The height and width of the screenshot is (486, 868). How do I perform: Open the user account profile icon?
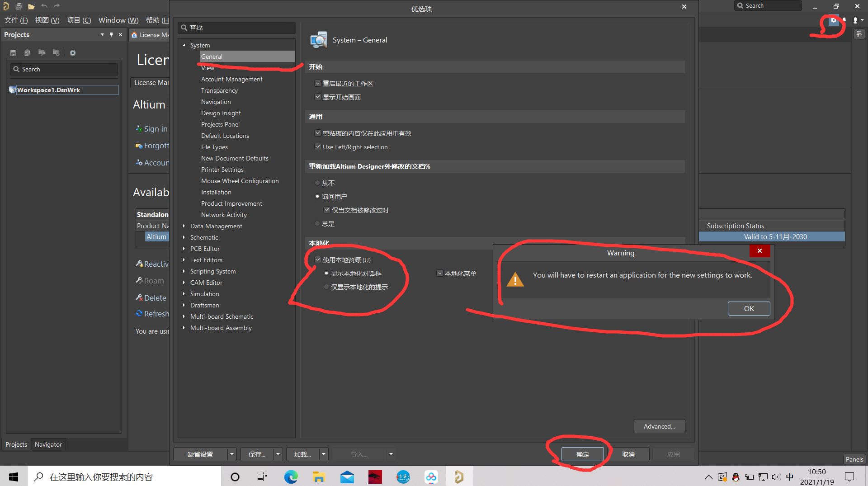tap(855, 20)
